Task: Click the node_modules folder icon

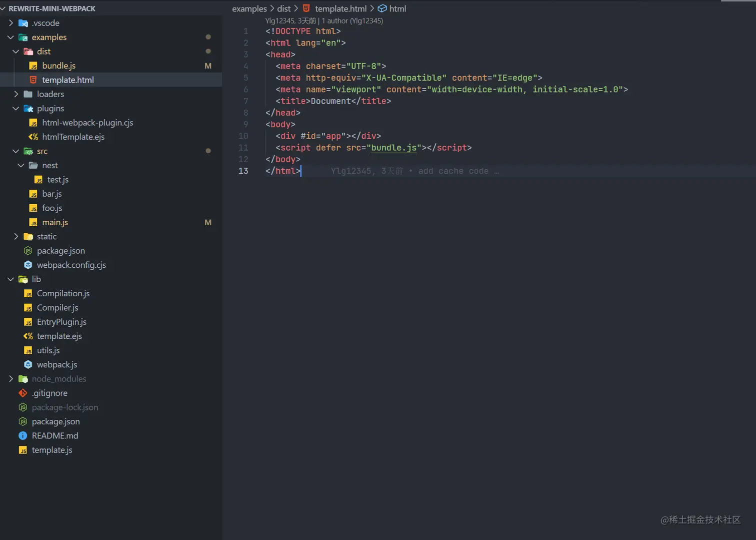Action: 23,379
